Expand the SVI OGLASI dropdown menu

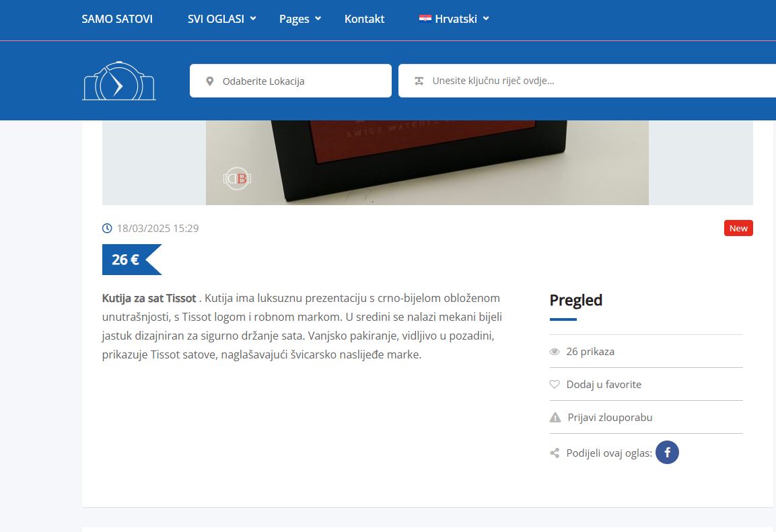221,19
